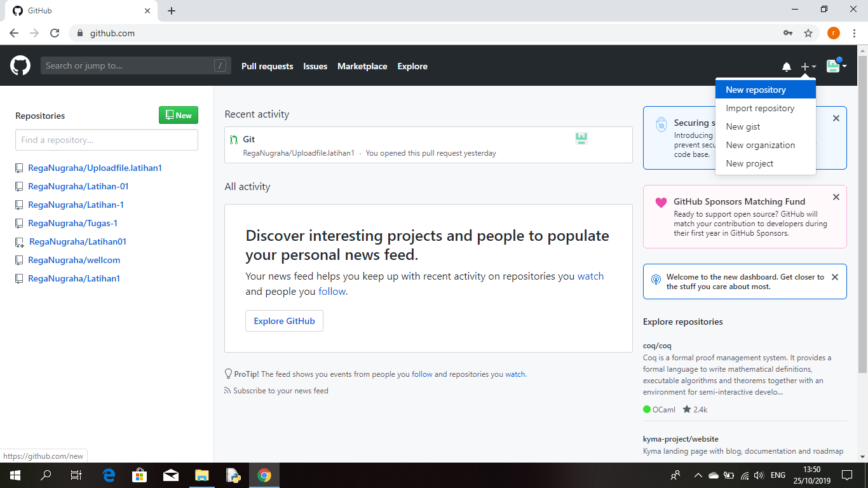Viewport: 868px width, 488px height.
Task: Open File Explorer from the taskbar
Action: (202, 475)
